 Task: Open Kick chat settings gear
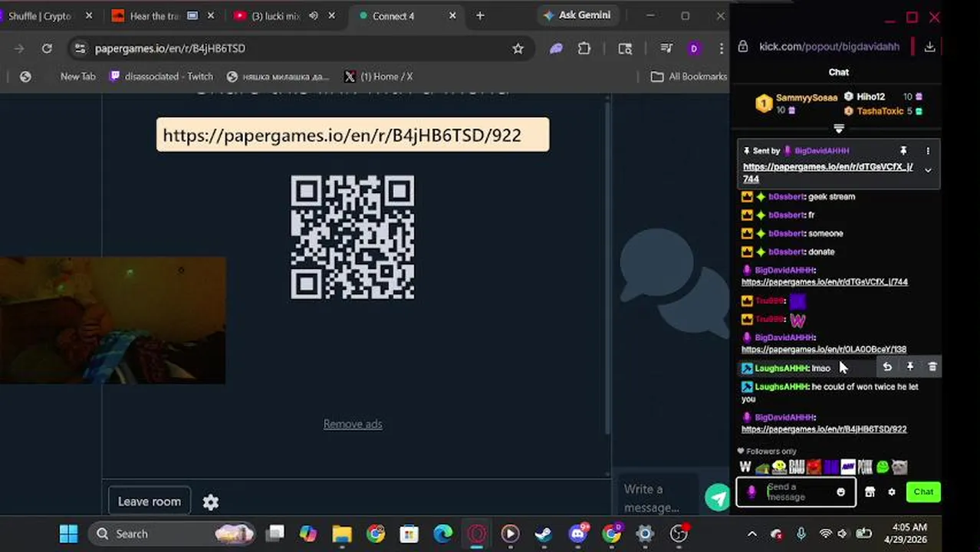(x=891, y=492)
